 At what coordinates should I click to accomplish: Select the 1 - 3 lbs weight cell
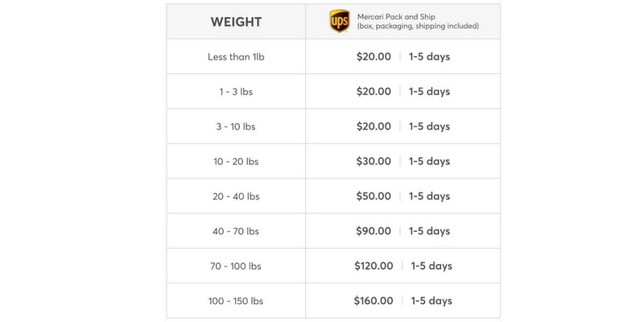click(x=236, y=92)
